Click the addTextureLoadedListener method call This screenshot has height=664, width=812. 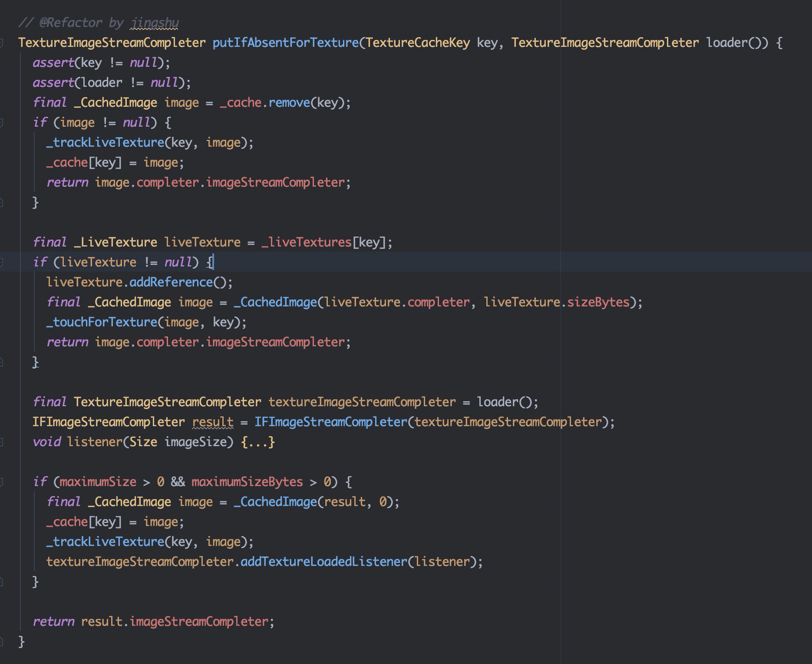[324, 562]
